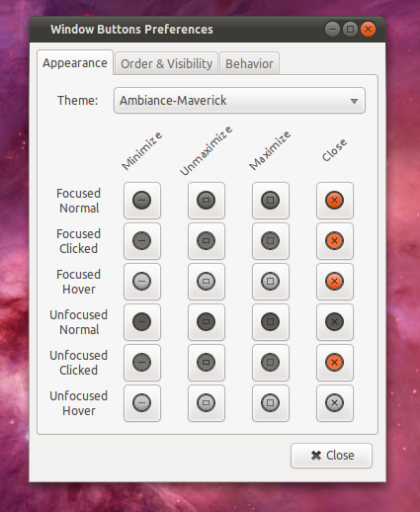
Task: Click the Unfocused Normal Close icon
Action: click(335, 322)
